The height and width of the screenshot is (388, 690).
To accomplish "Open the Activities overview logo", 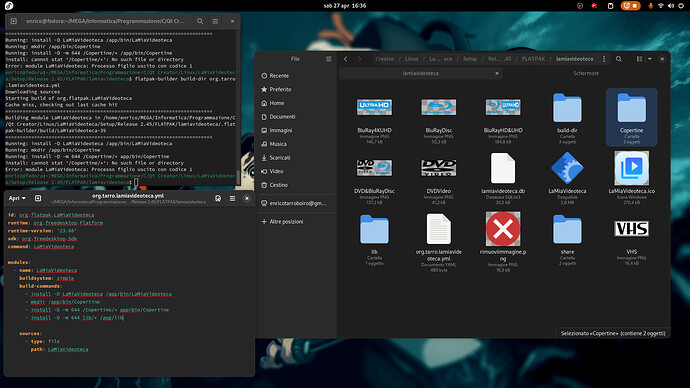I will tap(9, 6).
